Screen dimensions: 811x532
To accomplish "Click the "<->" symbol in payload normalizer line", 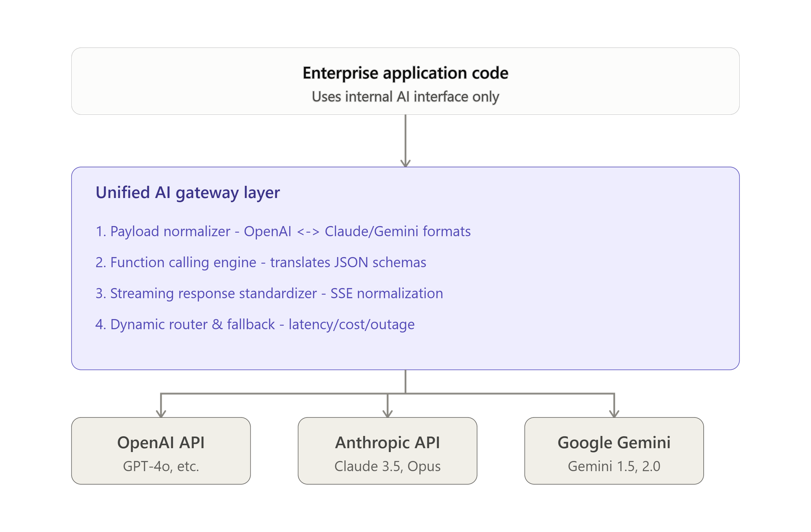I will [x=308, y=232].
